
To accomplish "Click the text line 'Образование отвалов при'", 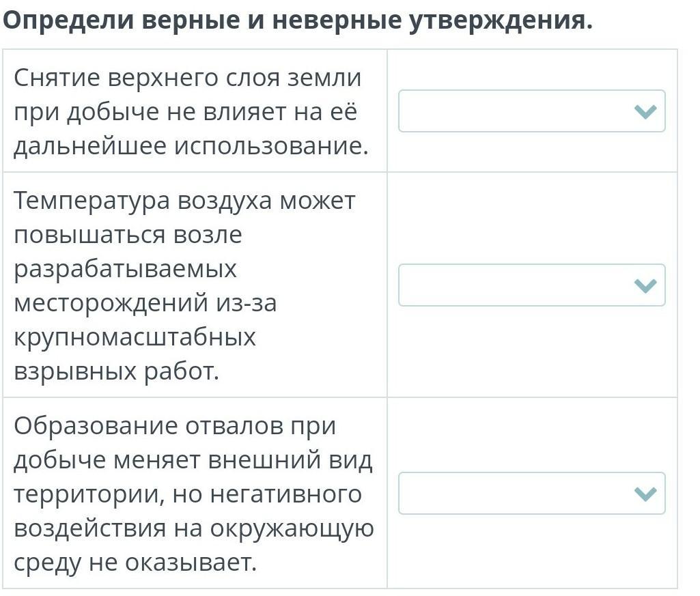I will [x=175, y=426].
